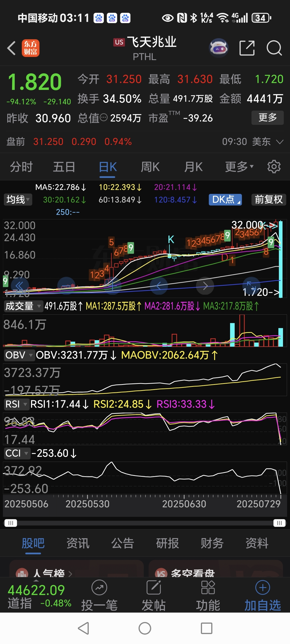Open the 功能 grid icon
Screen dimensions: 290x644
click(208, 587)
